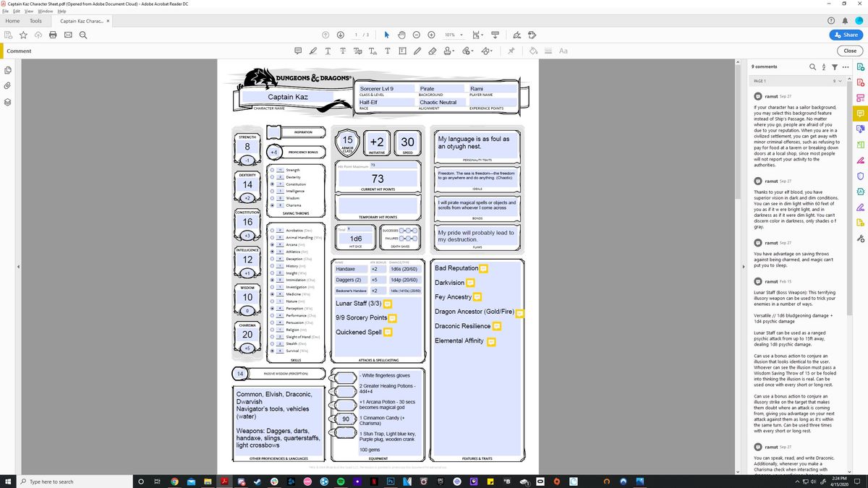Image resolution: width=868 pixels, height=488 pixels.
Task: Open the comment color swatch picker
Action: (534, 51)
